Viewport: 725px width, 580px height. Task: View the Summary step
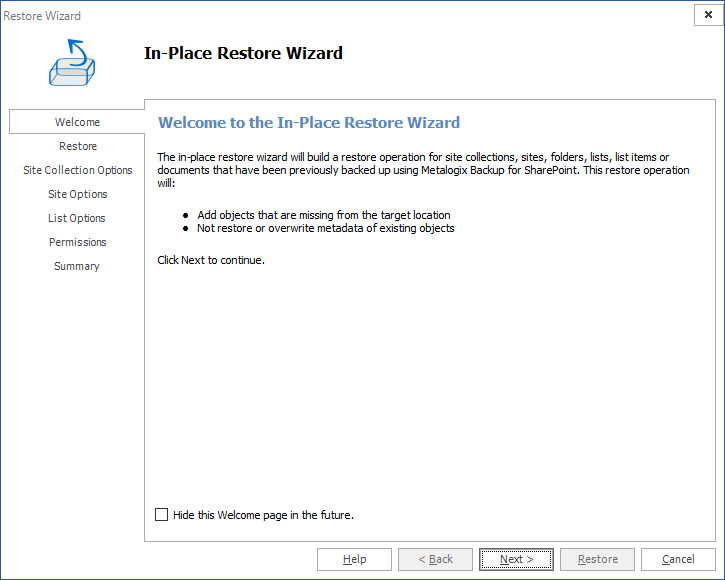pos(77,266)
